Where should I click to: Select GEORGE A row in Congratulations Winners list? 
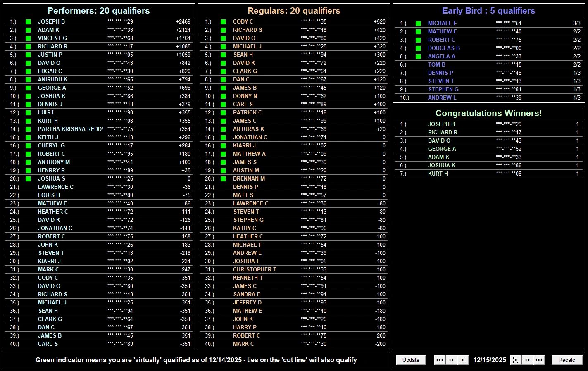tap(488, 149)
